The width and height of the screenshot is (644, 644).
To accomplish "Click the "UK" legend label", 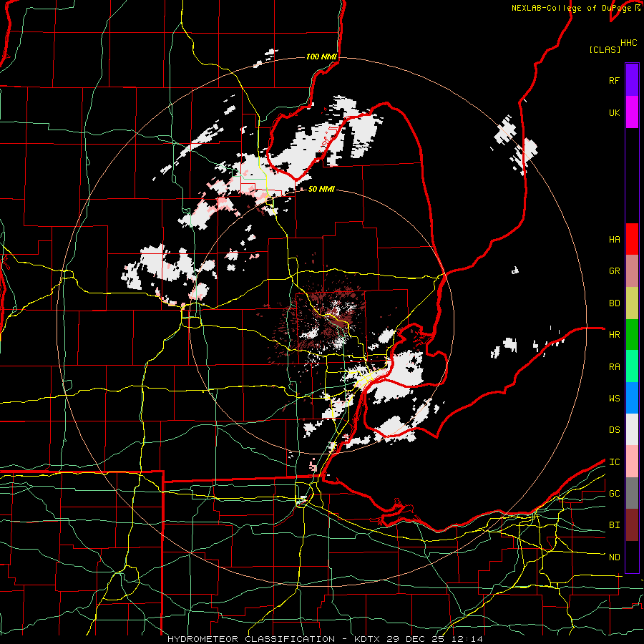I will click(614, 113).
